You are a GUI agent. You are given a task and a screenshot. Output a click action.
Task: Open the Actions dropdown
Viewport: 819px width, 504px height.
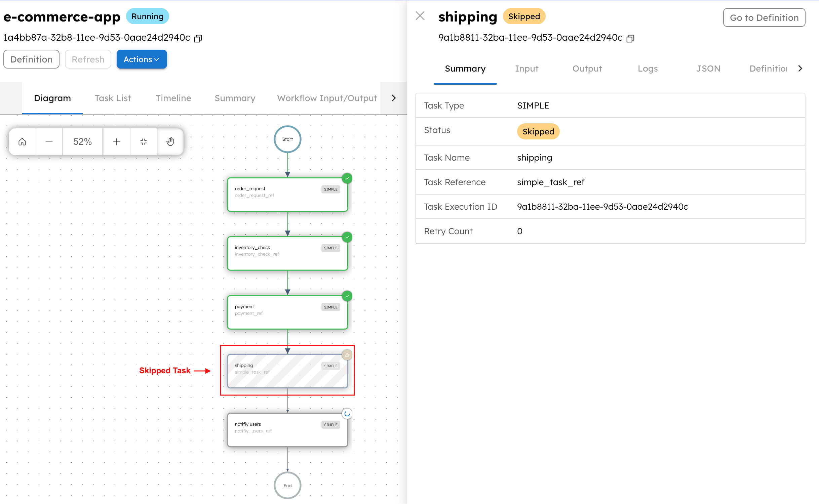click(x=142, y=59)
